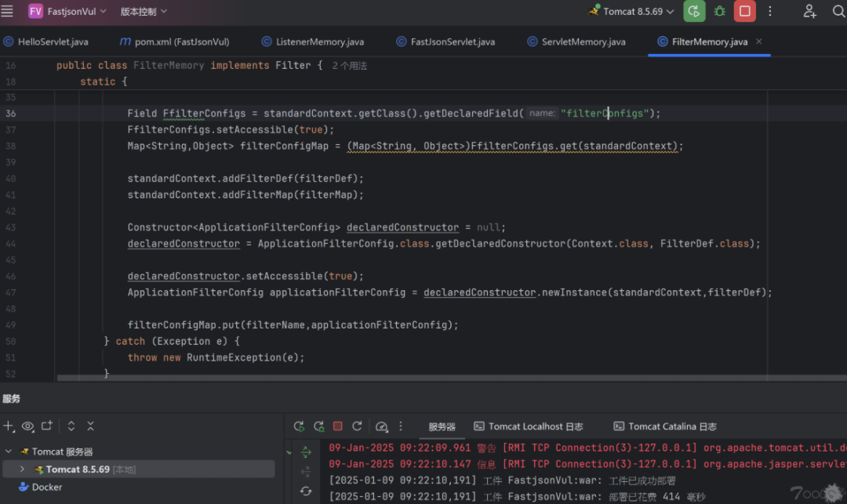Click standardContext.addFilterMap(filterMap) on line 41

(245, 195)
